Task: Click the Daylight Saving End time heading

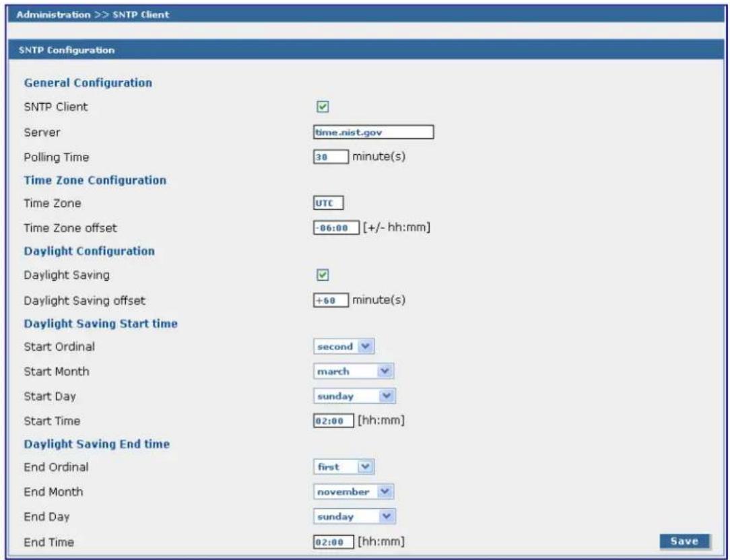Action: click(x=97, y=444)
